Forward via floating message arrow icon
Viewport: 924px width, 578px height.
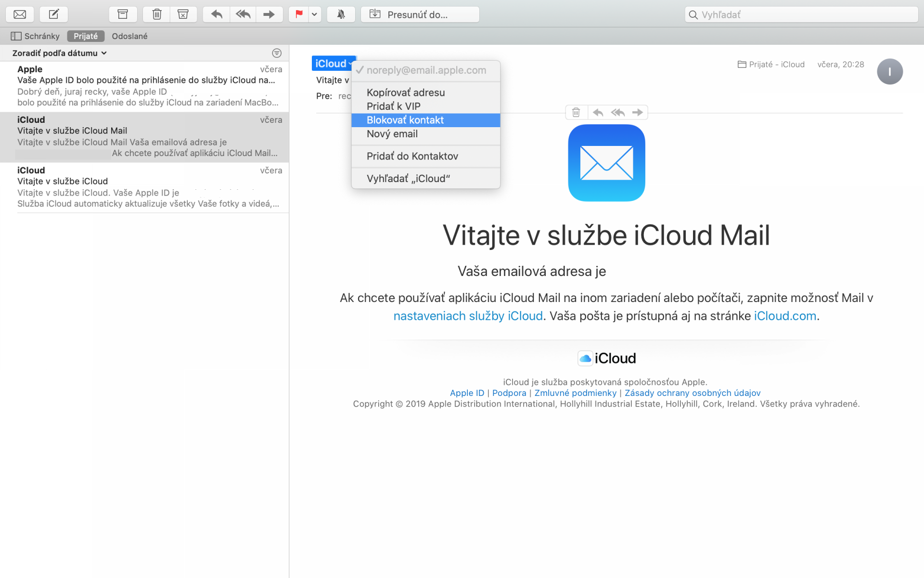638,113
